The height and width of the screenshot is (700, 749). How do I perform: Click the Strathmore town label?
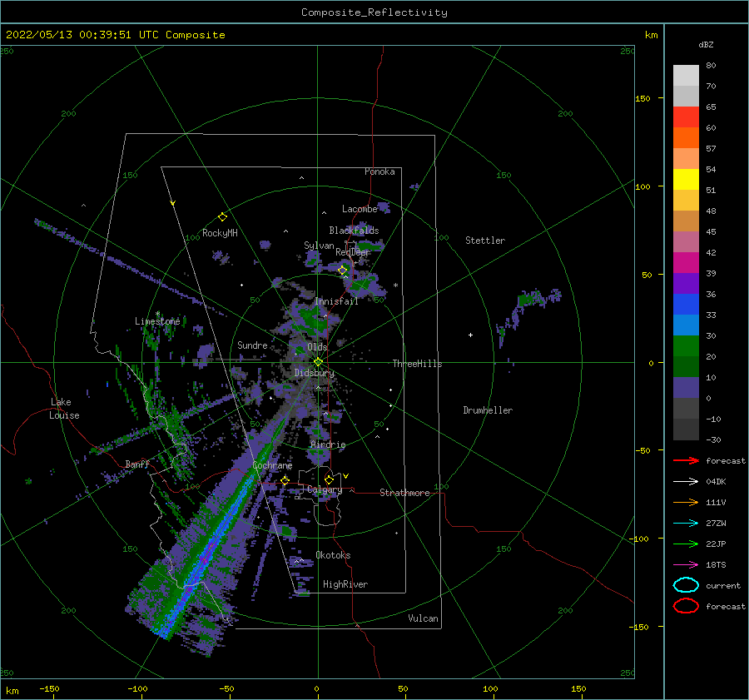point(404,493)
